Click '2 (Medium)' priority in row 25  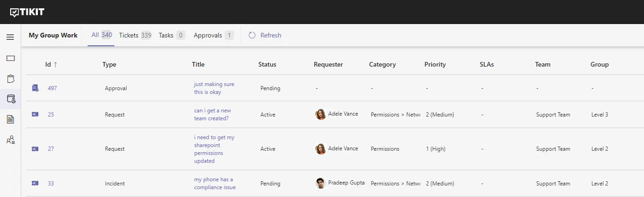pos(440,114)
